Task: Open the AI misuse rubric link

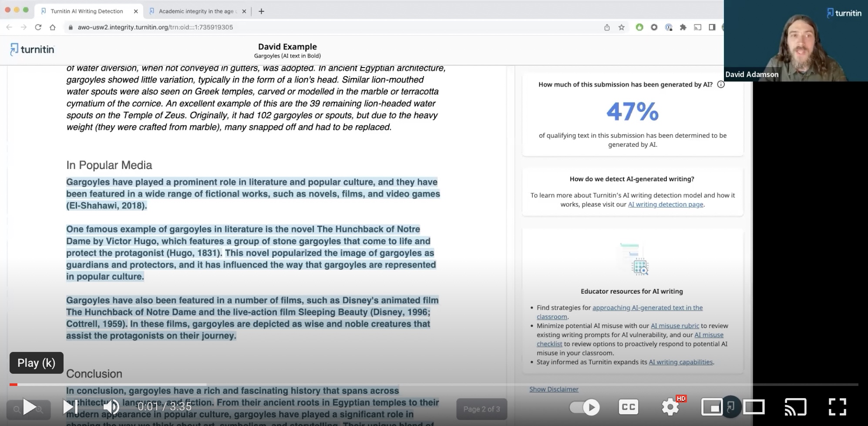Action: [675, 326]
